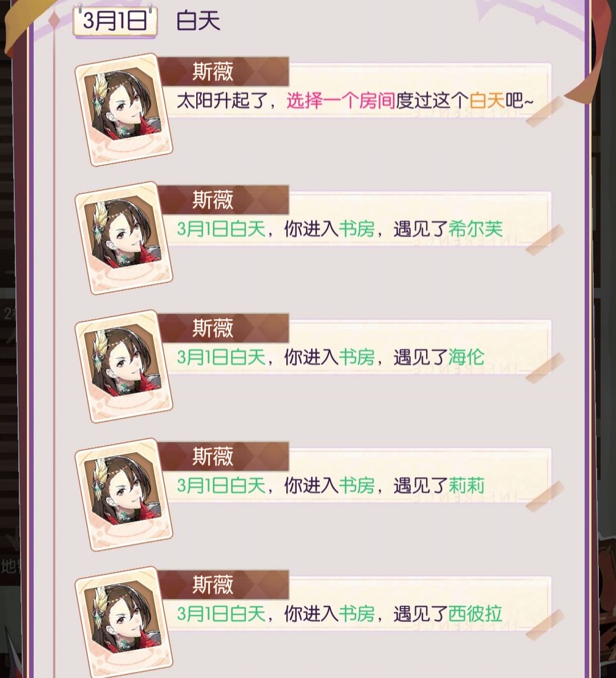616x678 pixels.
Task: Click the orange 白天 highlighted word
Action: coord(487,101)
